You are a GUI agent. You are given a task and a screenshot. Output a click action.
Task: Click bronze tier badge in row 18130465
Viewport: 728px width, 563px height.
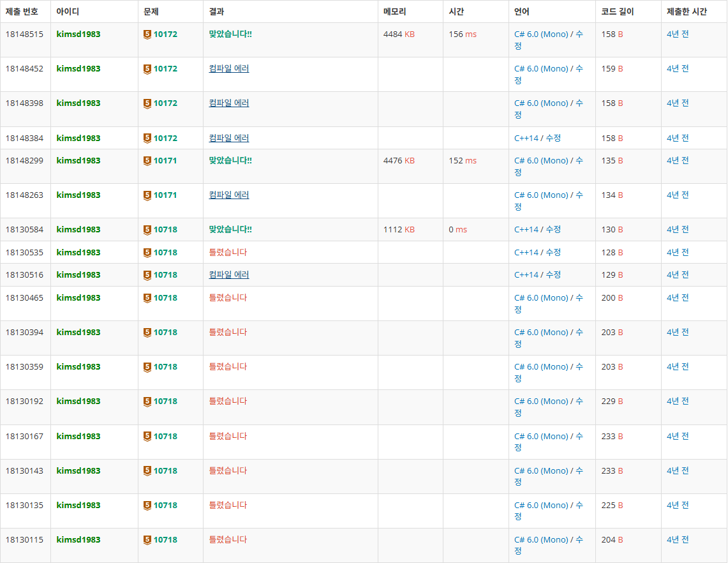(147, 297)
